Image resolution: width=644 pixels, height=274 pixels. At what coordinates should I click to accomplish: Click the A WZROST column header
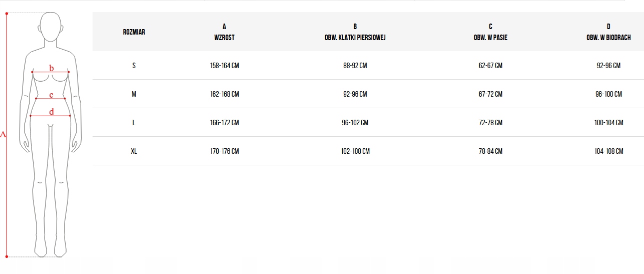[224, 32]
